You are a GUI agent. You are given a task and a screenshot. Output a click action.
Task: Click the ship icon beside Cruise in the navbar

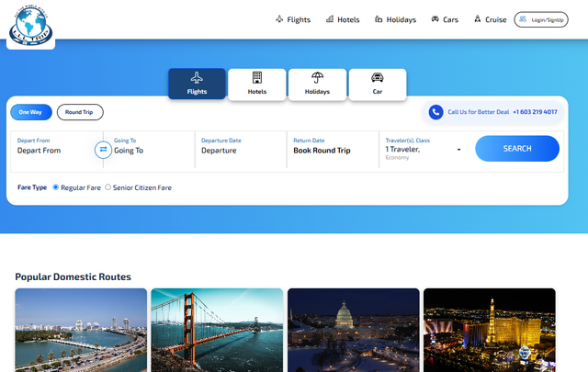pyautogui.click(x=478, y=18)
